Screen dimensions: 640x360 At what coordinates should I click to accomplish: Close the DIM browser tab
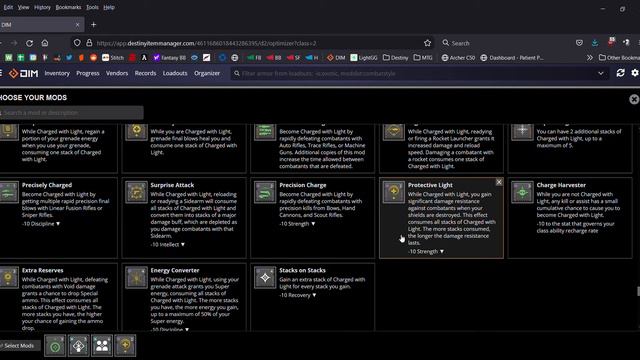(x=78, y=25)
